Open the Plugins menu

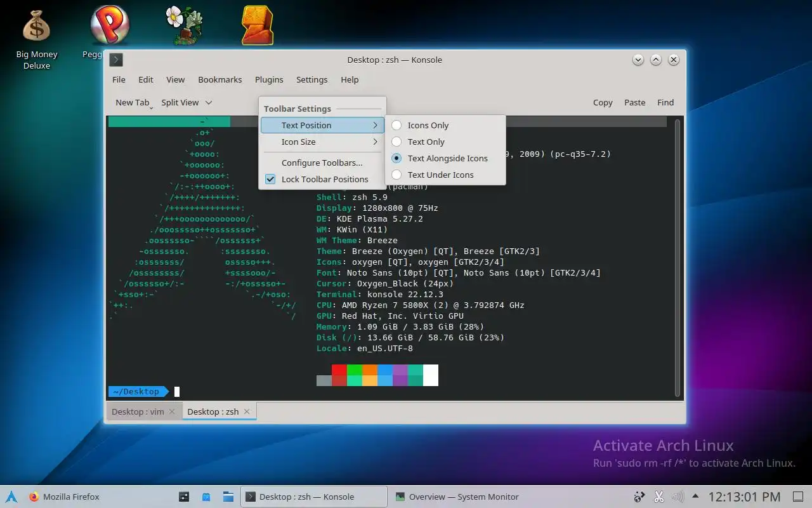point(269,79)
